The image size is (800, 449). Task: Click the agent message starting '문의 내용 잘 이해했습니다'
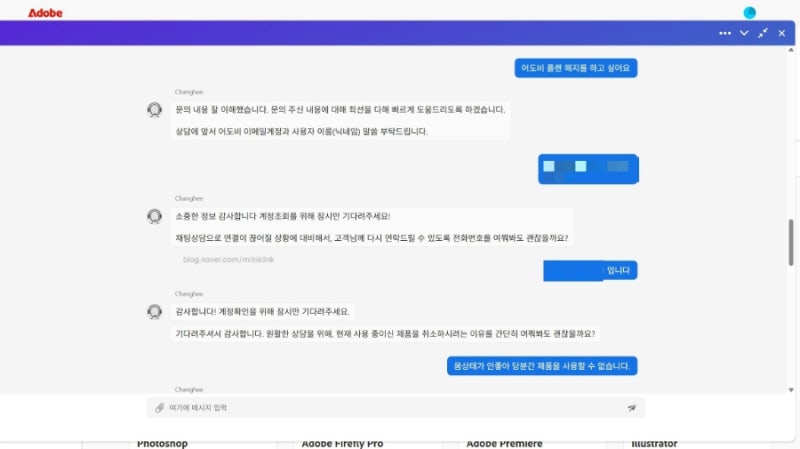coord(340,110)
